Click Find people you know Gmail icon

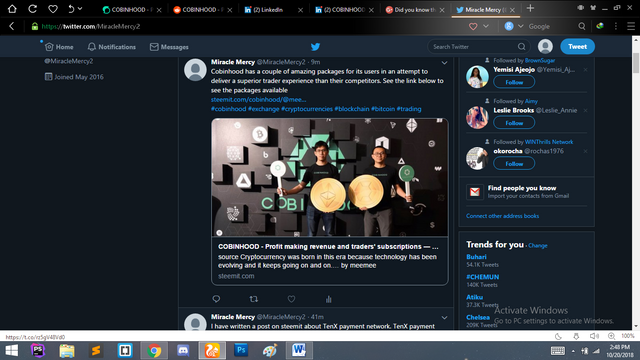pyautogui.click(x=475, y=192)
